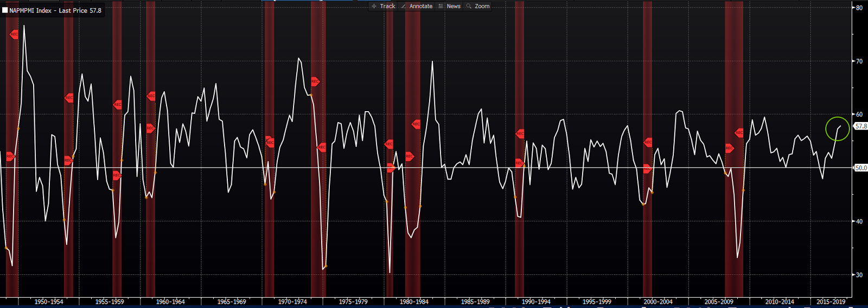Click the 50.0 reference level tag
This screenshot has height=308, width=868.
pos(861,168)
